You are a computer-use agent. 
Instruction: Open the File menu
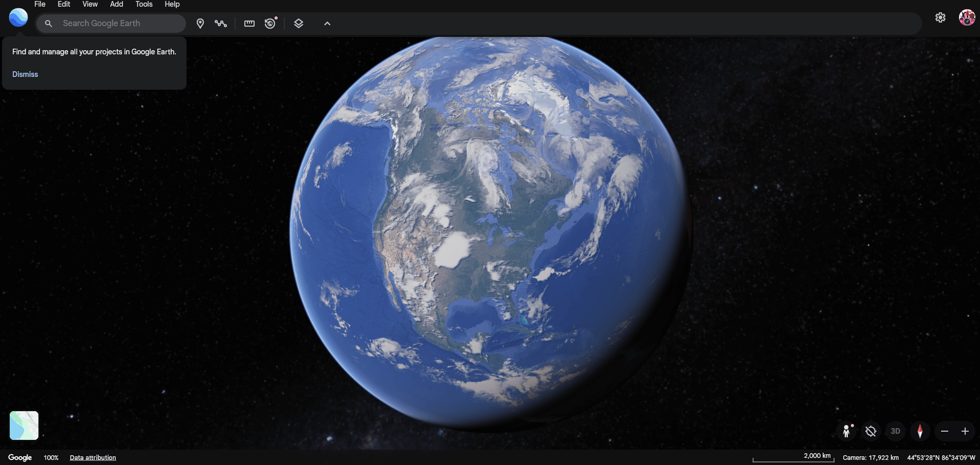click(40, 4)
